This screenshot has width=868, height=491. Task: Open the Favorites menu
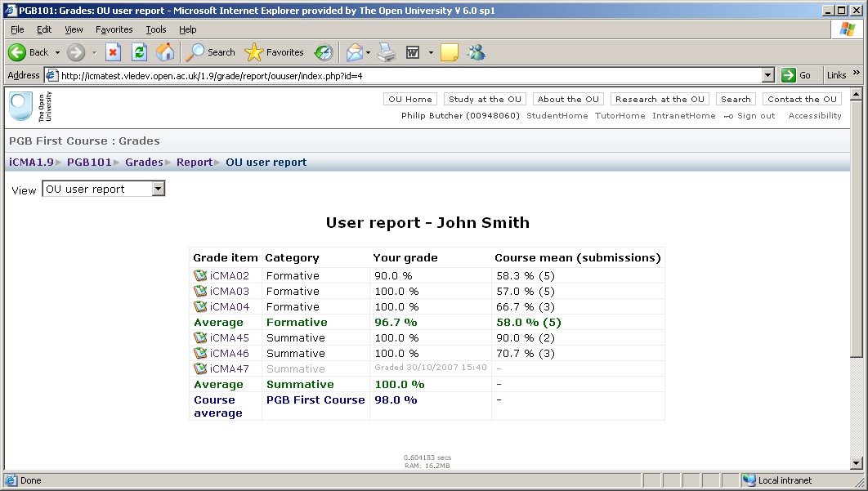click(x=114, y=29)
